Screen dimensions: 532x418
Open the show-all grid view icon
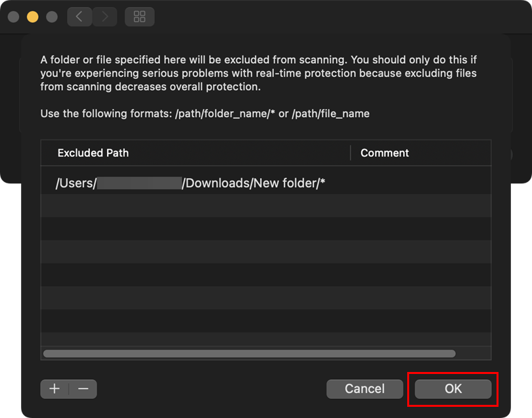(x=139, y=17)
